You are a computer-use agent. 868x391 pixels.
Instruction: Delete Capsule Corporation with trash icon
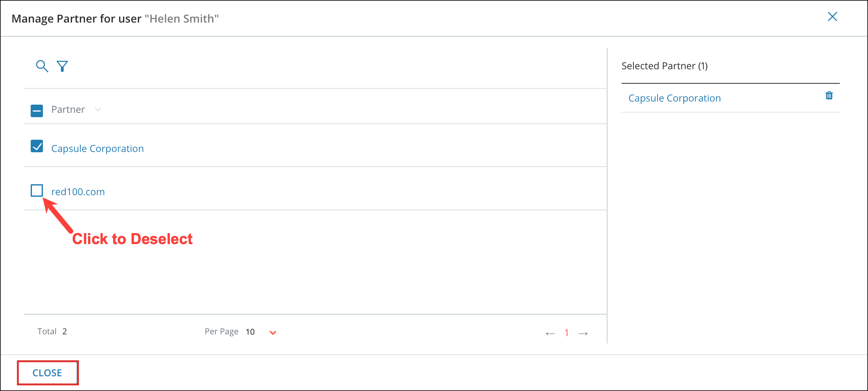(x=829, y=96)
